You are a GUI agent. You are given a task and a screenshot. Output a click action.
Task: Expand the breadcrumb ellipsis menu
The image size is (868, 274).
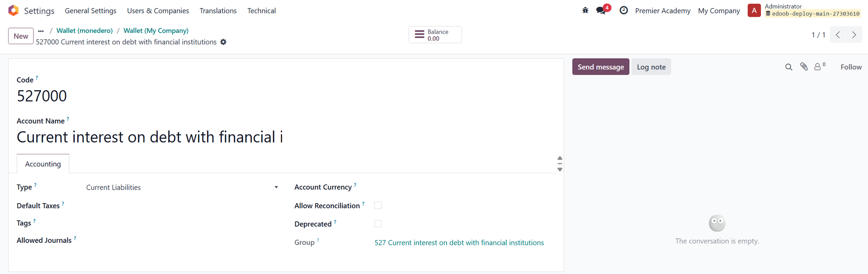[41, 31]
